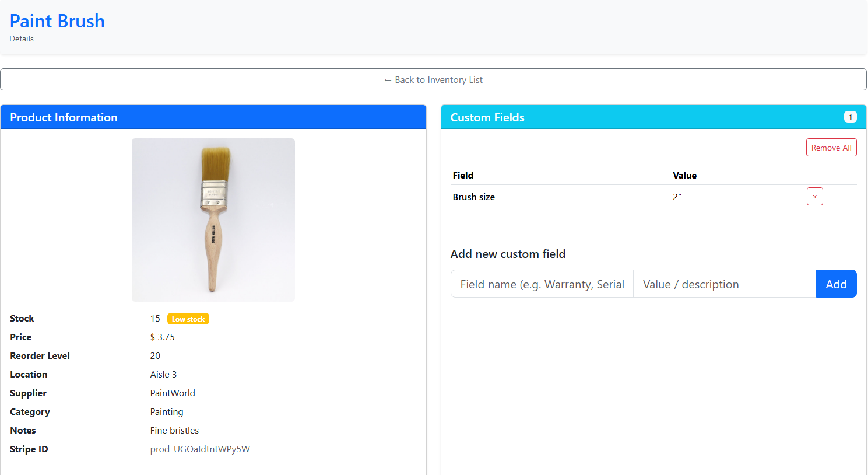
Task: Click the Low stock badge
Action: point(188,319)
